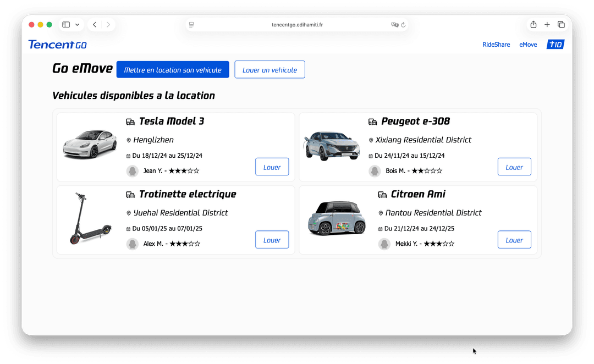Open a new tab with plus icon
The image size is (594, 364).
547,25
